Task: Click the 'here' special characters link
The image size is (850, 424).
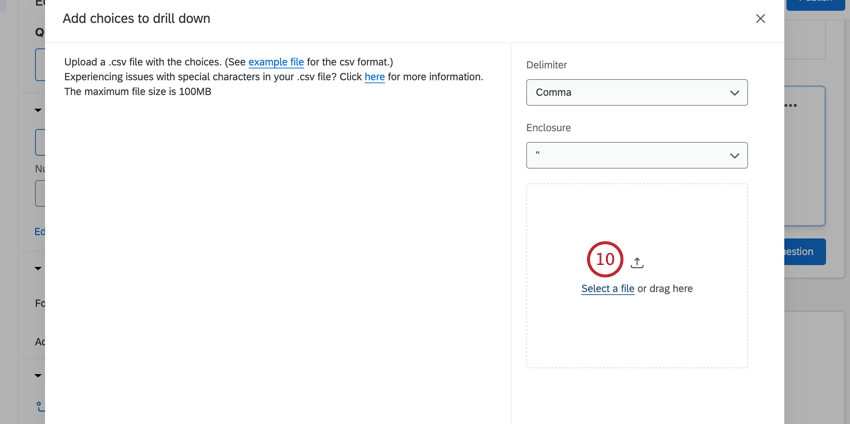Action: click(374, 77)
